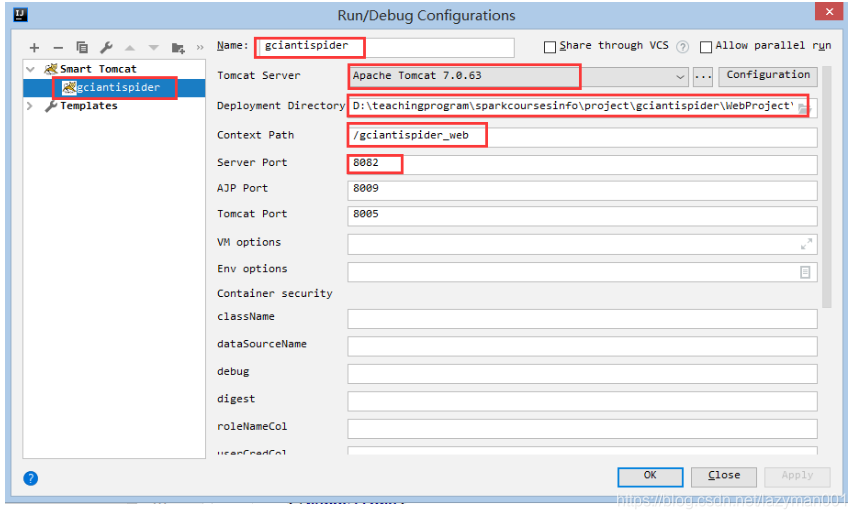Open the Env options list editor icon
Screen dimensions: 856x519
point(805,272)
